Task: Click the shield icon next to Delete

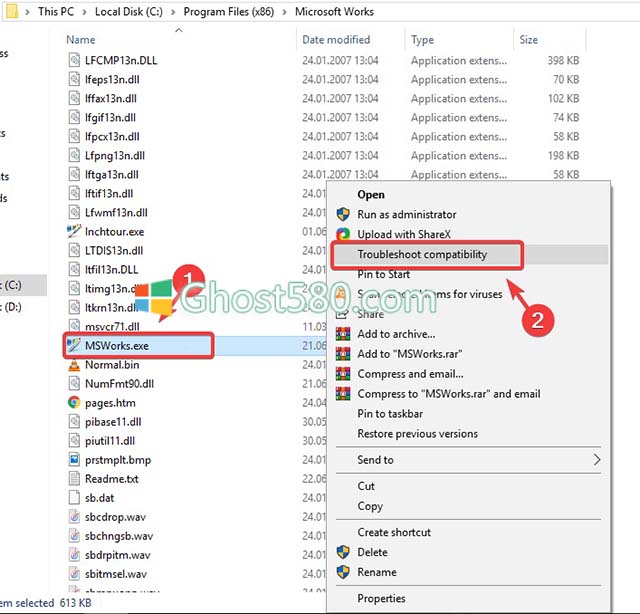Action: (343, 552)
